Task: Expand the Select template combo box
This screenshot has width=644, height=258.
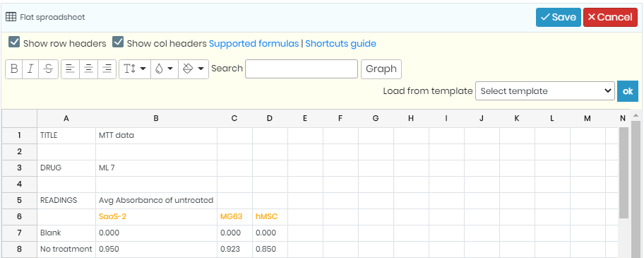Action: pyautogui.click(x=545, y=91)
